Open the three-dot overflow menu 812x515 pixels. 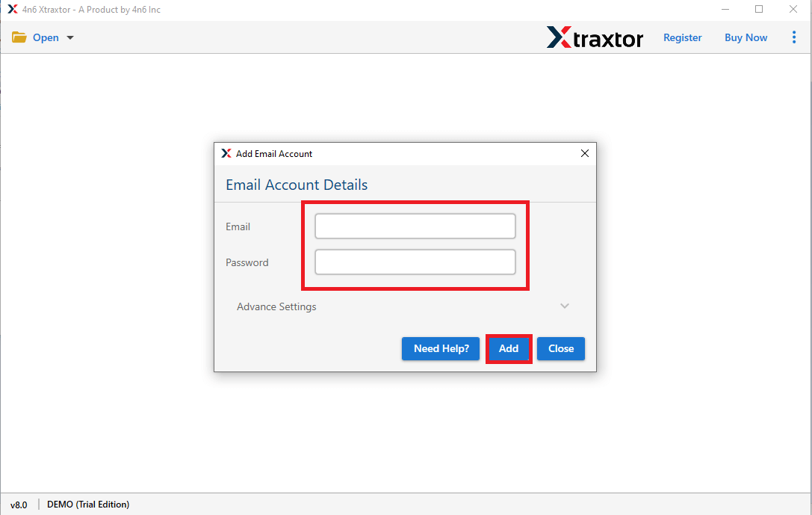click(x=794, y=37)
